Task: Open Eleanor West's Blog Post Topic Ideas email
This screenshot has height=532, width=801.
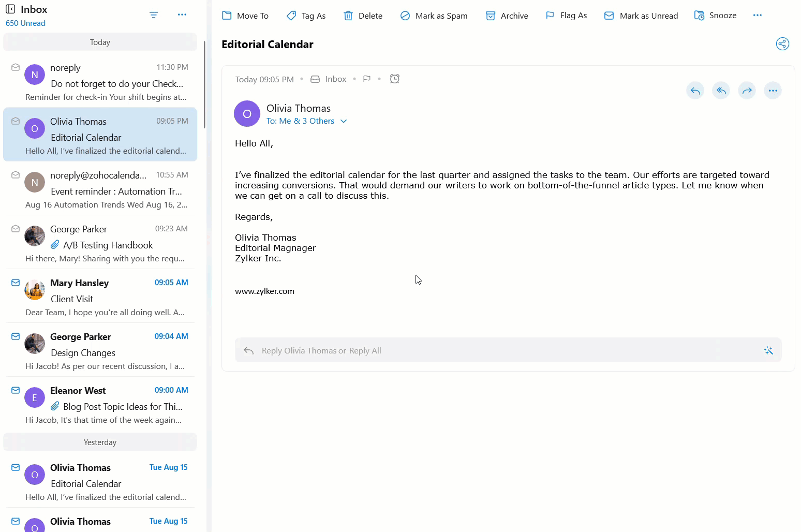Action: (x=100, y=404)
